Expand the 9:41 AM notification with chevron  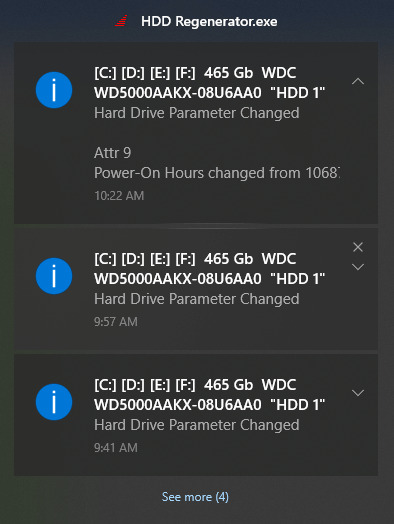[358, 393]
